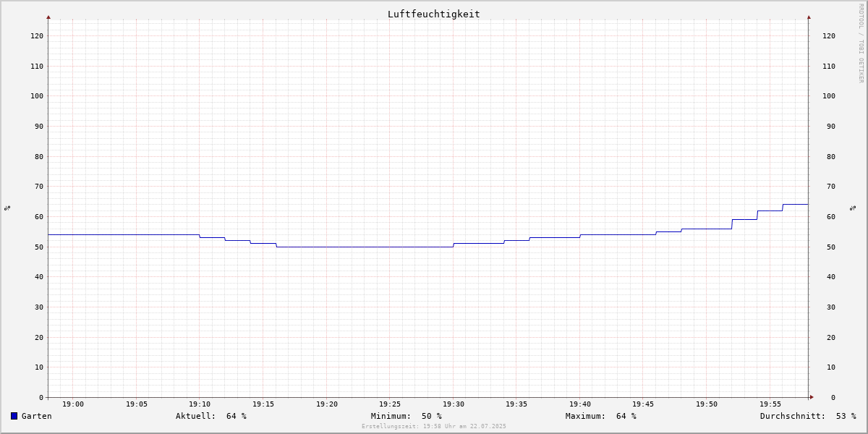Screen dimensions: 868x434
Task: Click the left axis 100 label
Action: (37, 95)
